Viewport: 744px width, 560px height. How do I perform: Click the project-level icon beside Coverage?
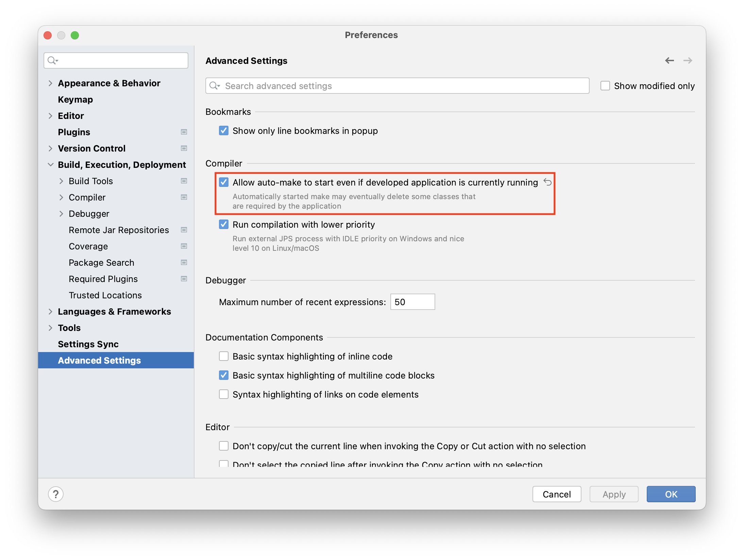(184, 246)
